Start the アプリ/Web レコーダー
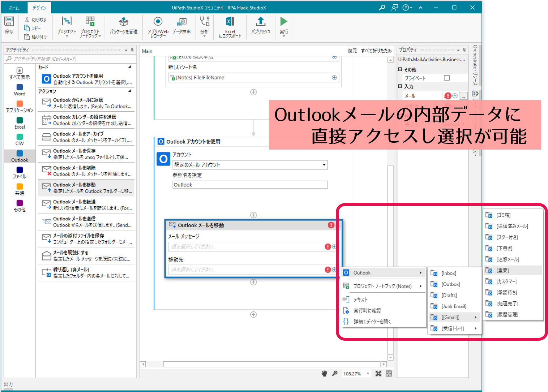Image resolution: width=548 pixels, height=392 pixels. [158, 27]
